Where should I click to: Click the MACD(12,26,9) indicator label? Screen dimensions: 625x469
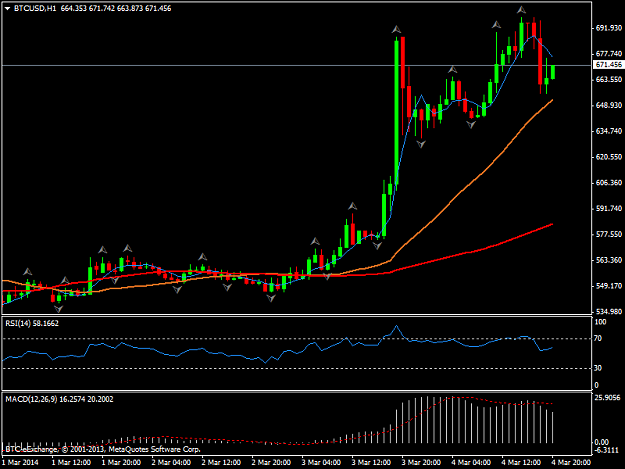(59, 399)
